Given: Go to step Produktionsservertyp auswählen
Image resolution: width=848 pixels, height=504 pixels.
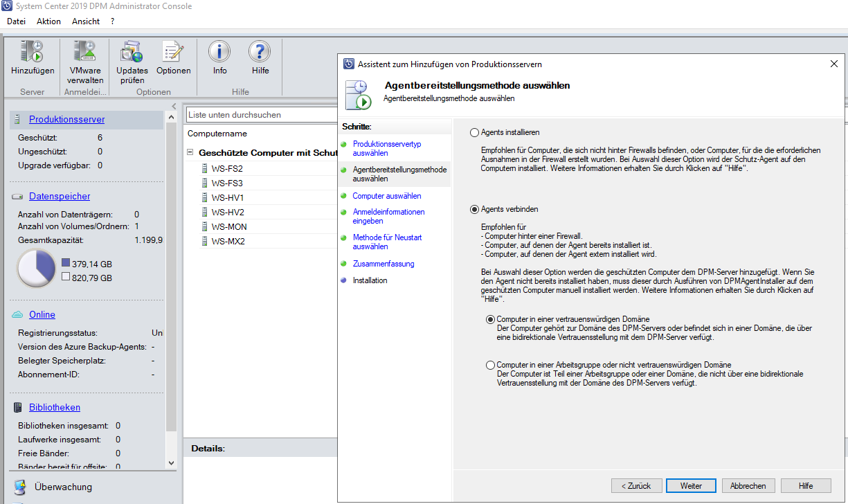Looking at the screenshot, I should click(387, 148).
